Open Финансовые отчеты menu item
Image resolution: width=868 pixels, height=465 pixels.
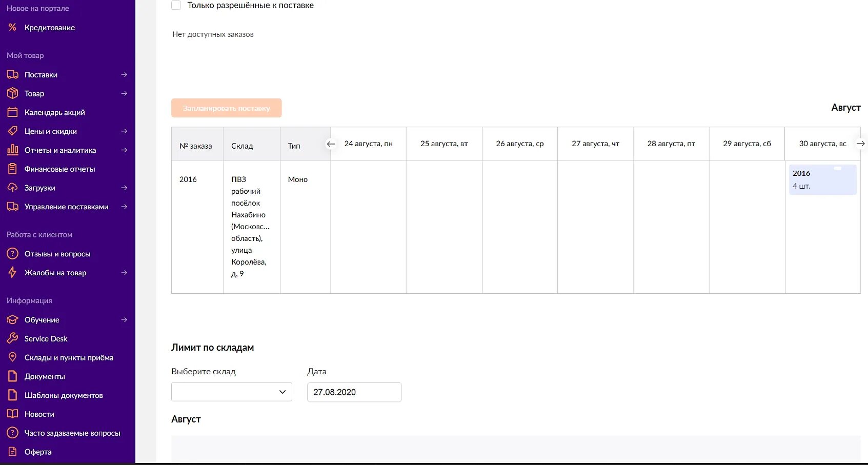(60, 169)
